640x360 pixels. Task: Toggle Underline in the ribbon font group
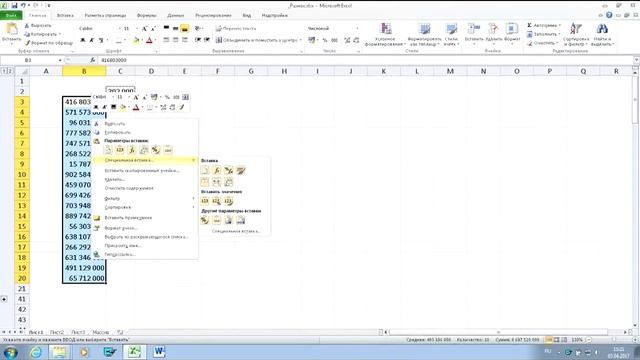[x=101, y=40]
